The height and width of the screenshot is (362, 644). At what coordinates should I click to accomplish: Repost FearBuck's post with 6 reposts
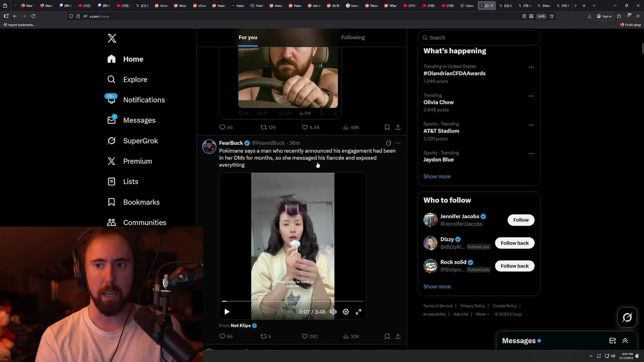[265, 336]
